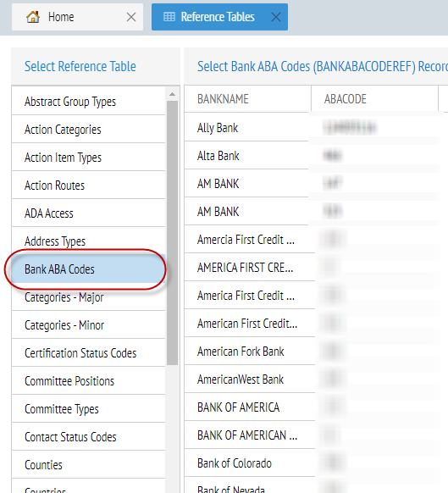Select Committee Types reference table
Viewport: 448px width, 493px height.
pyautogui.click(x=88, y=409)
